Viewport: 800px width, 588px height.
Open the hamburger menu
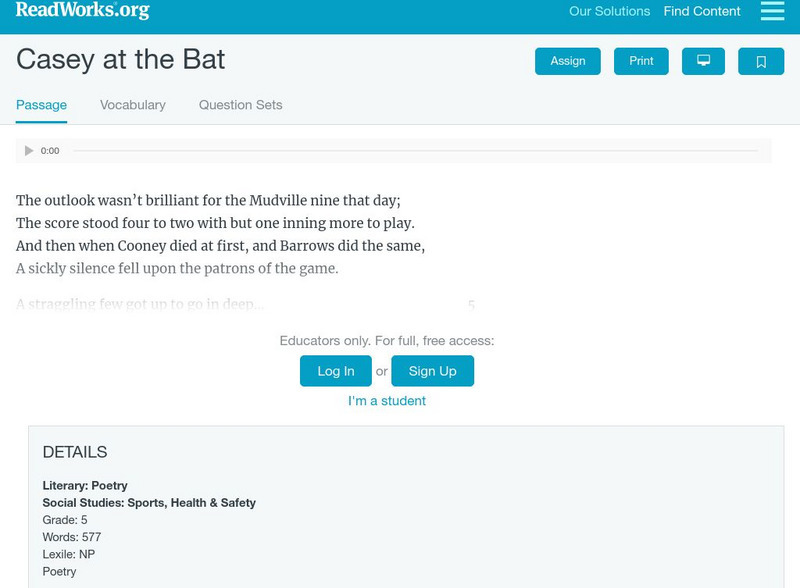point(772,11)
